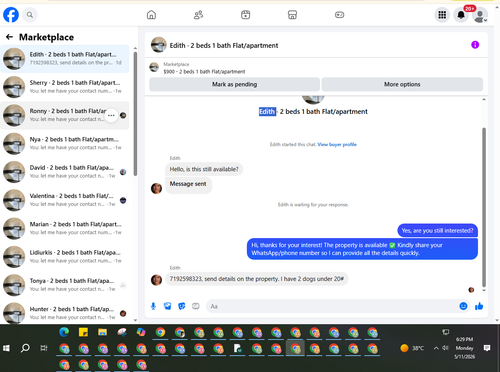Open the Gaming icon in top navigation
The image size is (500, 372).
[339, 15]
